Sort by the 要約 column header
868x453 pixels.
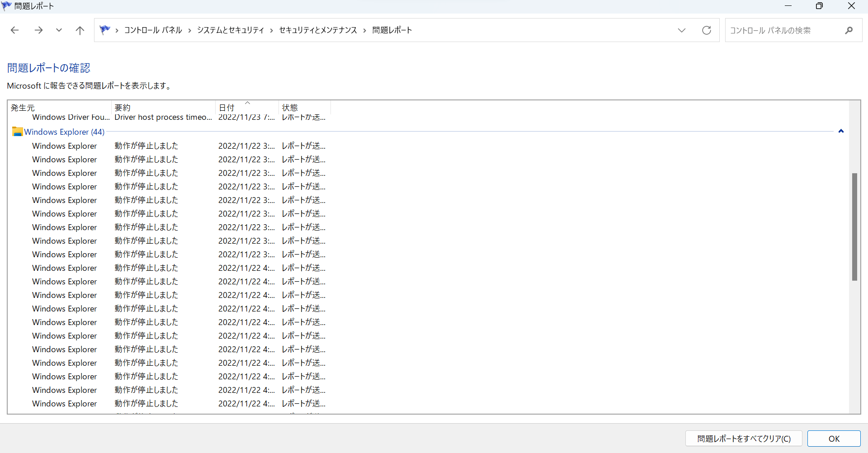pos(163,108)
